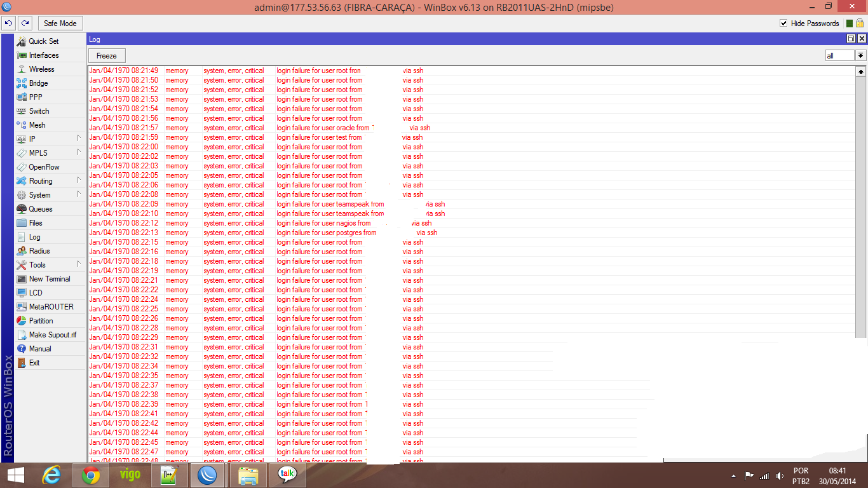Image resolution: width=868 pixels, height=488 pixels.
Task: Click the detach icon of Log panel
Action: click(851, 39)
